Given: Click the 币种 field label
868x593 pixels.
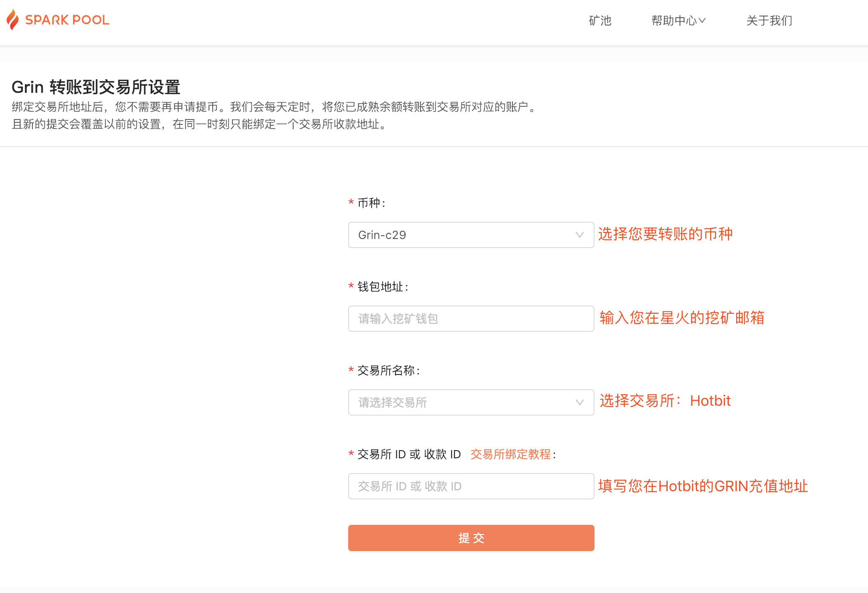Looking at the screenshot, I should coord(371,203).
